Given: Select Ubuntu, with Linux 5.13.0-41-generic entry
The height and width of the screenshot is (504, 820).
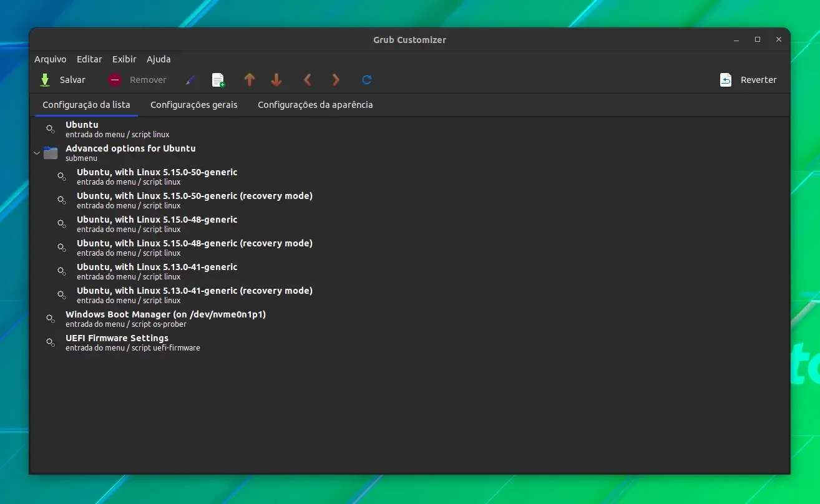Looking at the screenshot, I should coord(409,271).
